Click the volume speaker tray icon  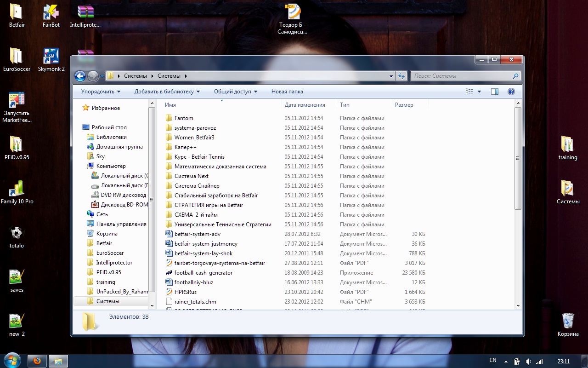528,362
